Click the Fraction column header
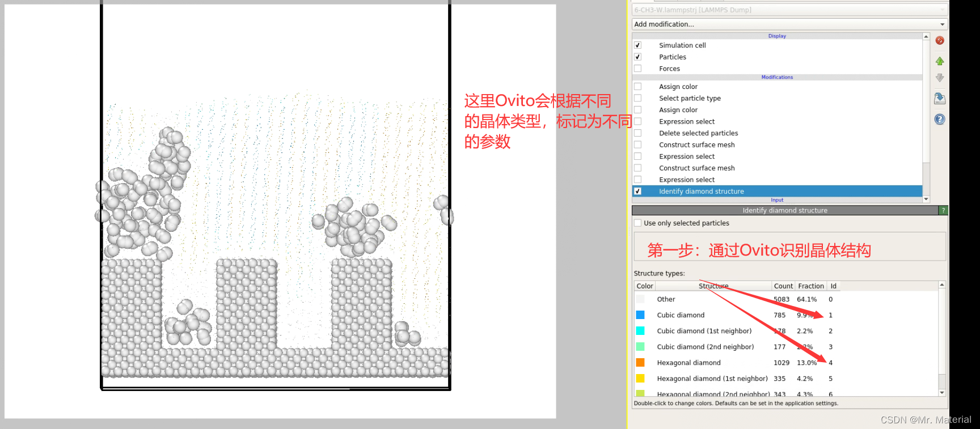The image size is (980, 429). [811, 286]
